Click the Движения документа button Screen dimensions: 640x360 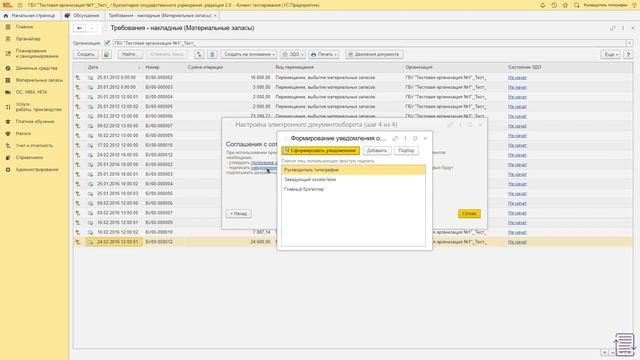pyautogui.click(x=374, y=54)
